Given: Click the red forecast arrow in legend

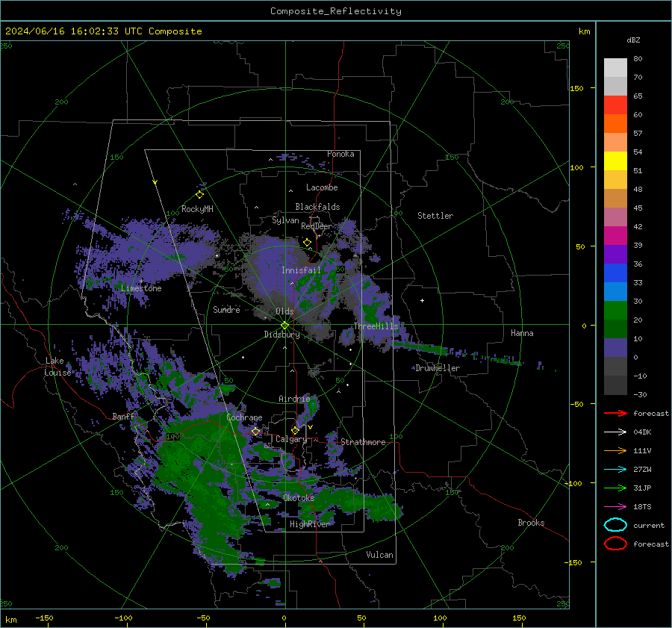Looking at the screenshot, I should pos(615,413).
